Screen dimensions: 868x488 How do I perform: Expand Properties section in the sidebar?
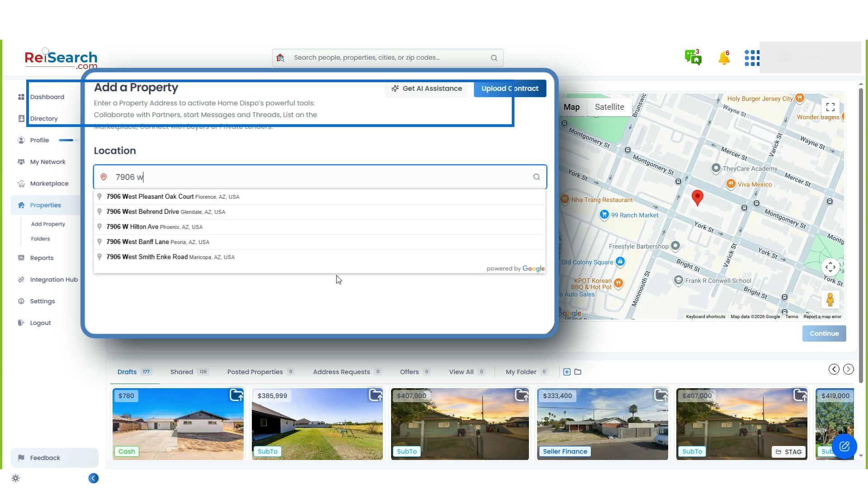tap(45, 205)
